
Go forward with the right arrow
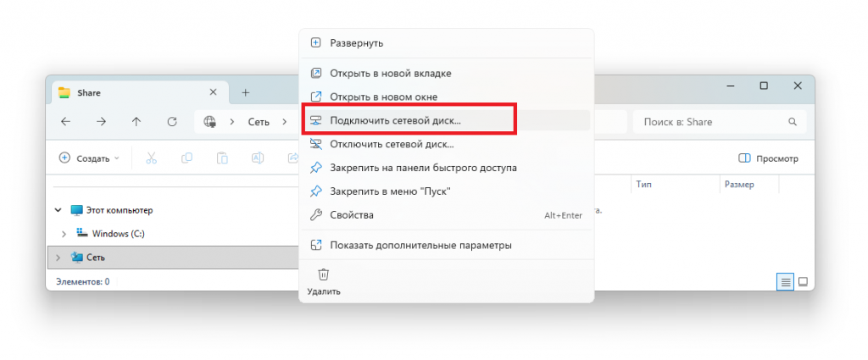[101, 122]
